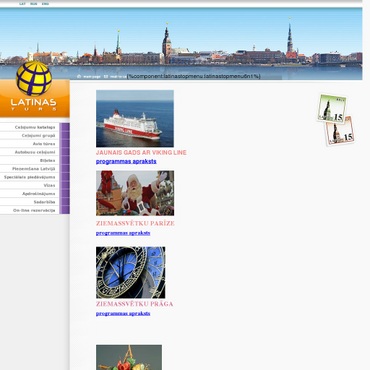
Task: Click the Prague astronomical clock image
Action: coord(130,273)
